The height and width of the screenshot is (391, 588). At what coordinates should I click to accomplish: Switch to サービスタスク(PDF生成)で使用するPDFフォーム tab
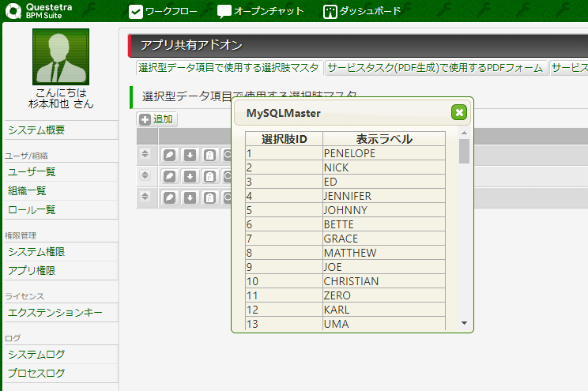435,68
